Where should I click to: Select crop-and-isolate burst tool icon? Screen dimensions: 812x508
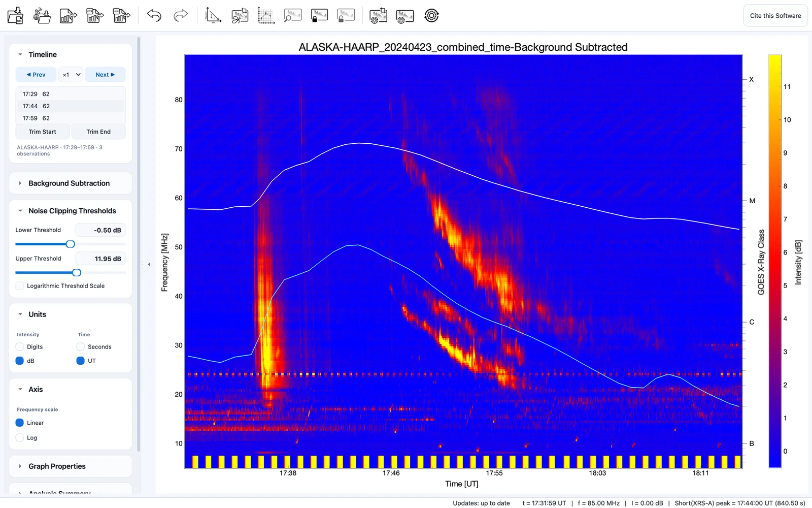point(240,15)
